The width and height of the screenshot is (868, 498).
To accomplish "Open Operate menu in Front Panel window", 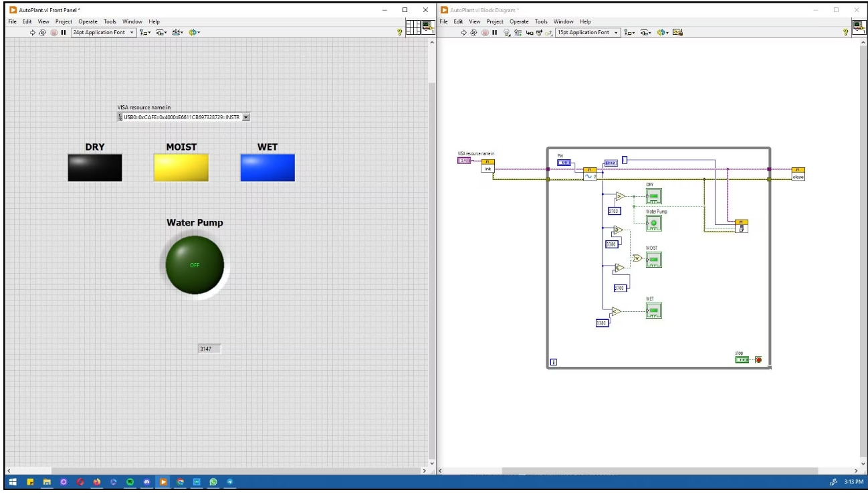I will pyautogui.click(x=88, y=21).
